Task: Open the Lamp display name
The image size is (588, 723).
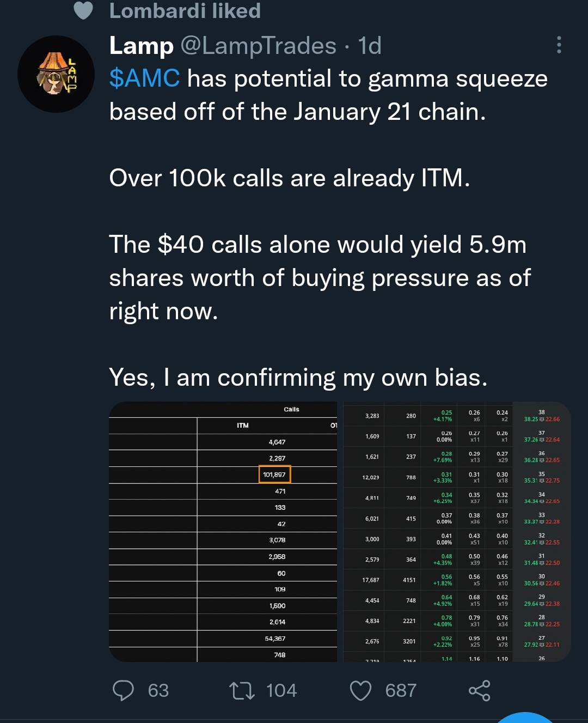Action: tap(142, 46)
